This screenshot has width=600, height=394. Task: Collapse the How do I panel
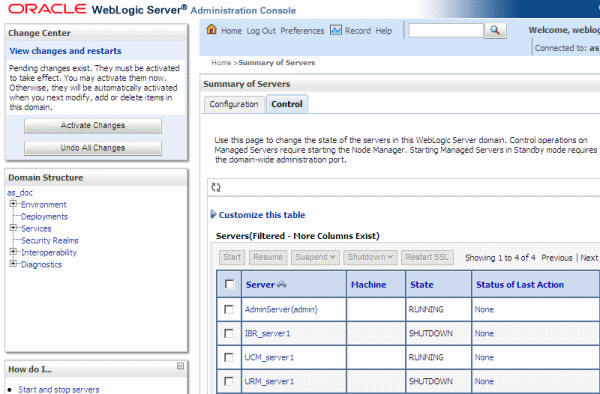tap(180, 366)
